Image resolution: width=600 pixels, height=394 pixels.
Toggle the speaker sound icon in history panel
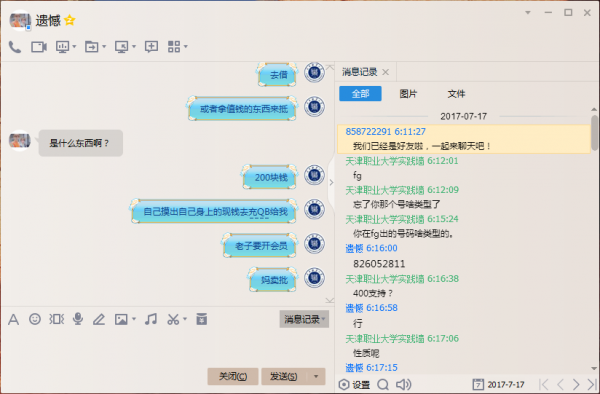point(404,384)
